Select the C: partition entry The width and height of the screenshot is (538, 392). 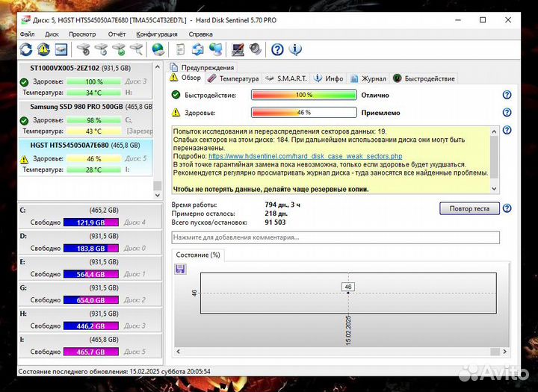pyautogui.click(x=90, y=217)
